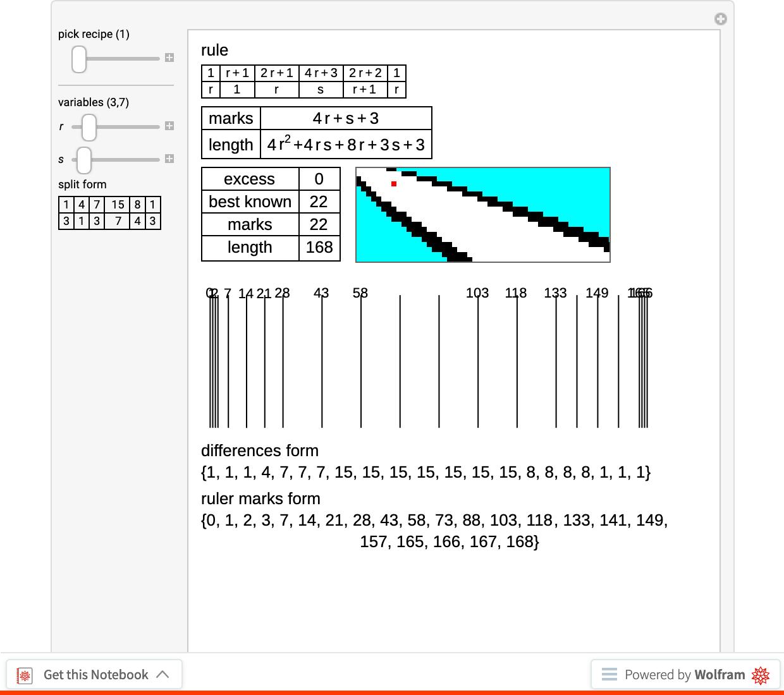784x695 pixels.
Task: Click the ruler mark labeled 149
Action: click(597, 293)
